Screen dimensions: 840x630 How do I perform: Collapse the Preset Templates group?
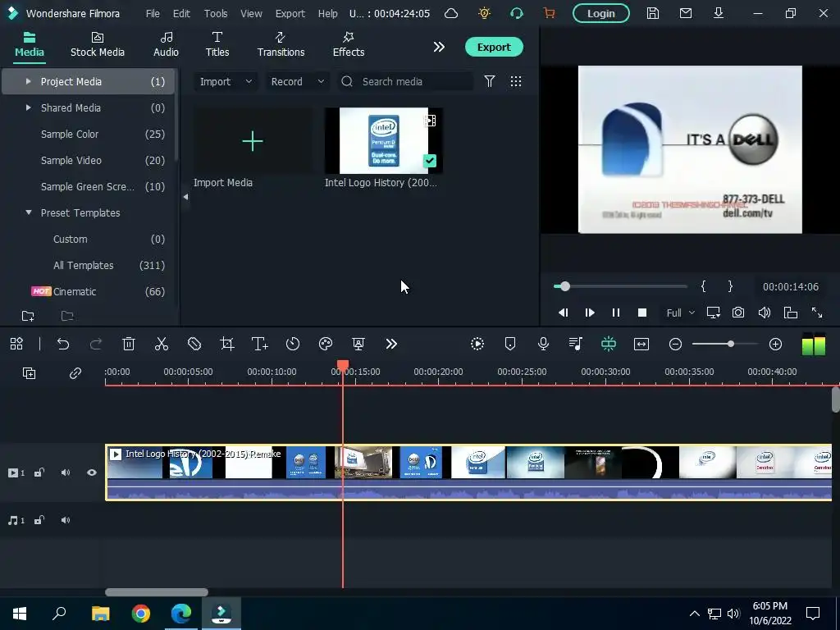[29, 212]
